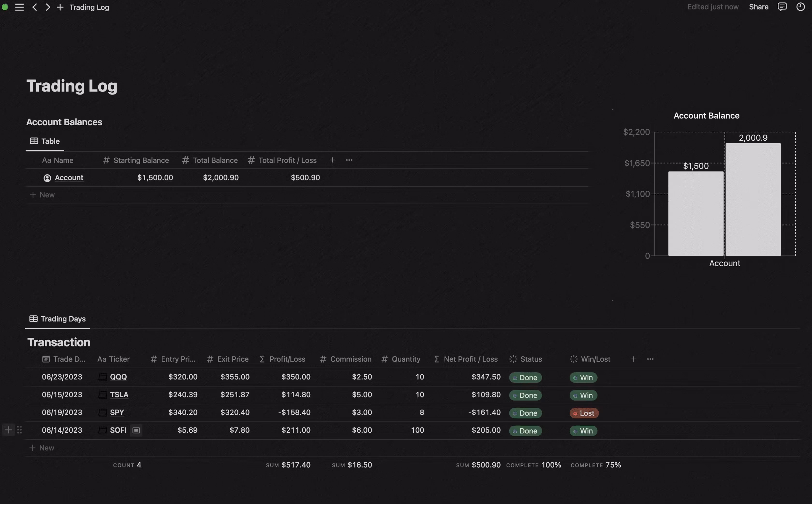This screenshot has height=507, width=812.
Task: Go forward using right arrow
Action: 48,7
